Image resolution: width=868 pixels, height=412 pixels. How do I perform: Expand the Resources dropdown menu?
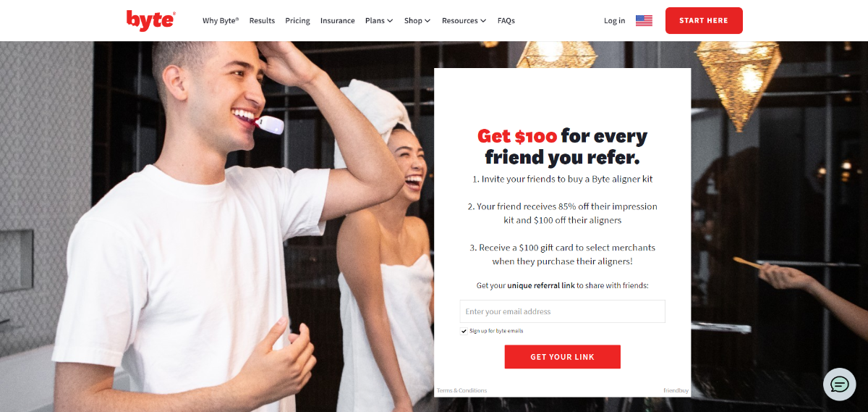click(464, 21)
